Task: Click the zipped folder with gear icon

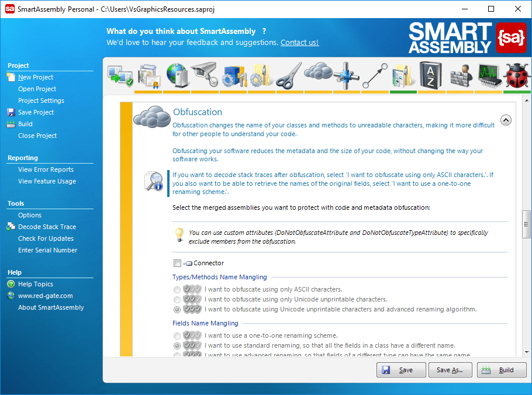Action: pyautogui.click(x=261, y=76)
